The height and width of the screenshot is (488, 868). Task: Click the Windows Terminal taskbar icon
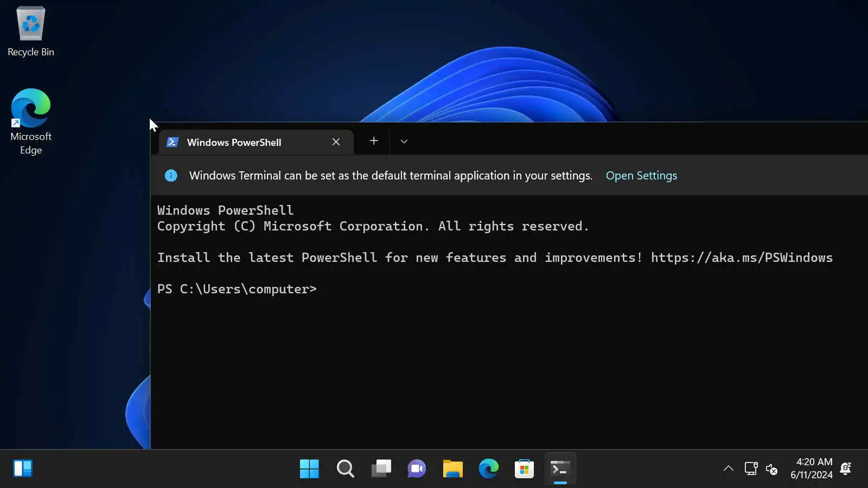click(560, 468)
